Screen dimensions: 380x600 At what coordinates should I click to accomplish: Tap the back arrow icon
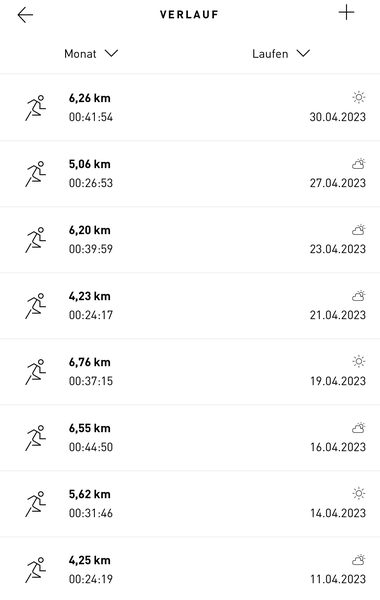[x=25, y=15]
